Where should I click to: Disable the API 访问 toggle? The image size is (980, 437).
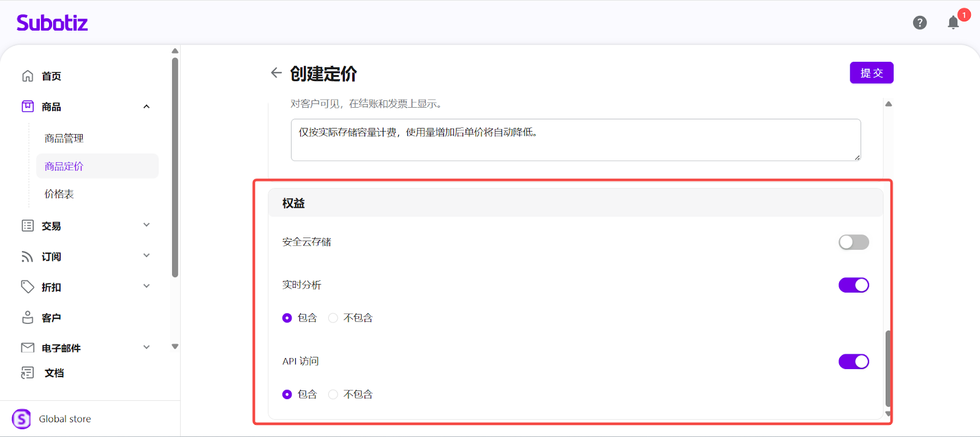pos(853,362)
